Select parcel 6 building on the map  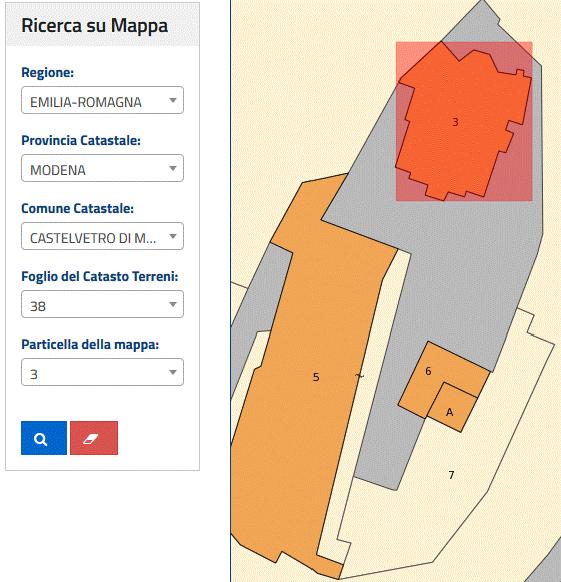click(428, 371)
